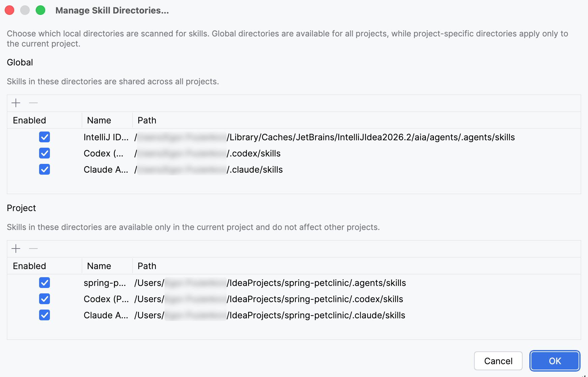
Task: Uncheck the global Codex skills directory
Action: [x=45, y=153]
